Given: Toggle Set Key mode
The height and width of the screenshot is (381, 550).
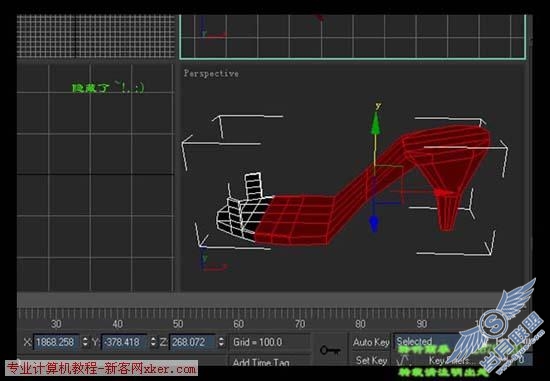Looking at the screenshot, I should point(371,360).
